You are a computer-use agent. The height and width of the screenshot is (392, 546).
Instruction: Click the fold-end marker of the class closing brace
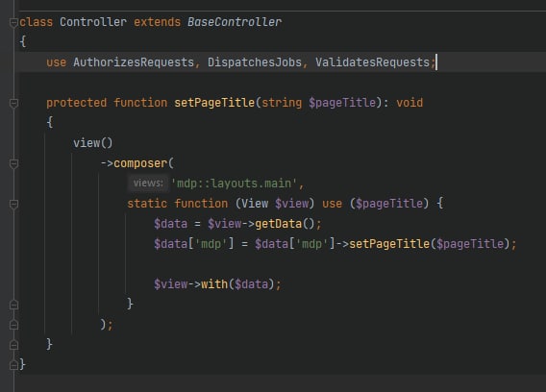coord(13,365)
